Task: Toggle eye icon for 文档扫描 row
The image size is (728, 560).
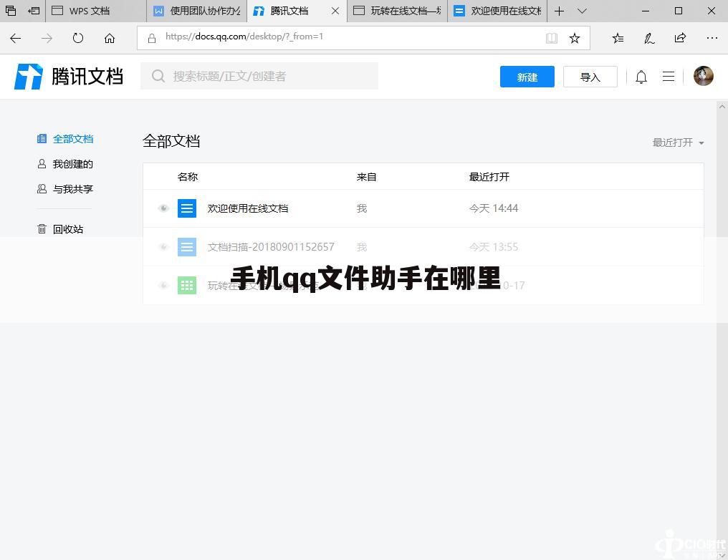Action: [163, 247]
